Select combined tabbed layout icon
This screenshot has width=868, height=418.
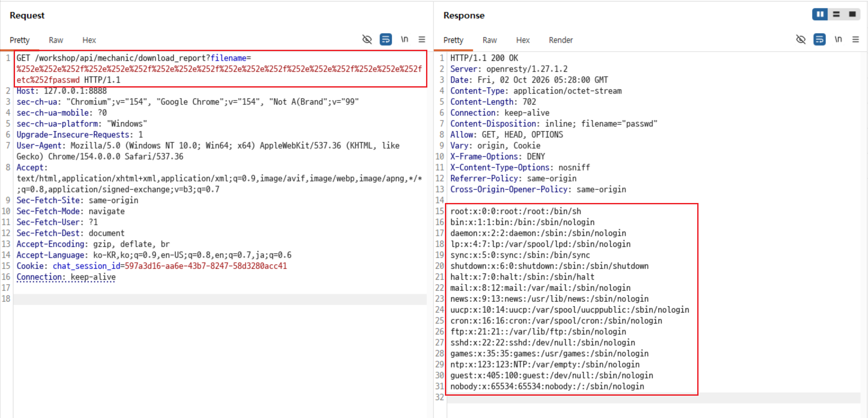click(852, 14)
